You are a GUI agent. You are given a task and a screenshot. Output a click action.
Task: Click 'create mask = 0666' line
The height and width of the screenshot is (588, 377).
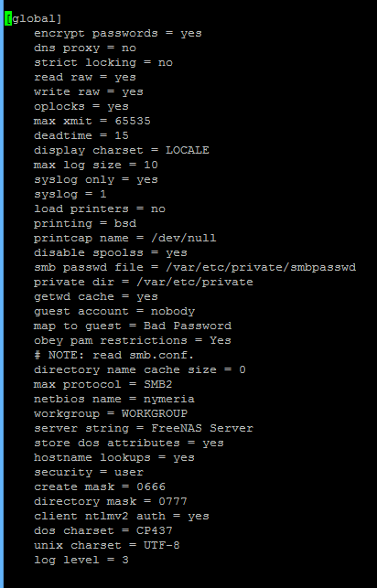coord(100,486)
